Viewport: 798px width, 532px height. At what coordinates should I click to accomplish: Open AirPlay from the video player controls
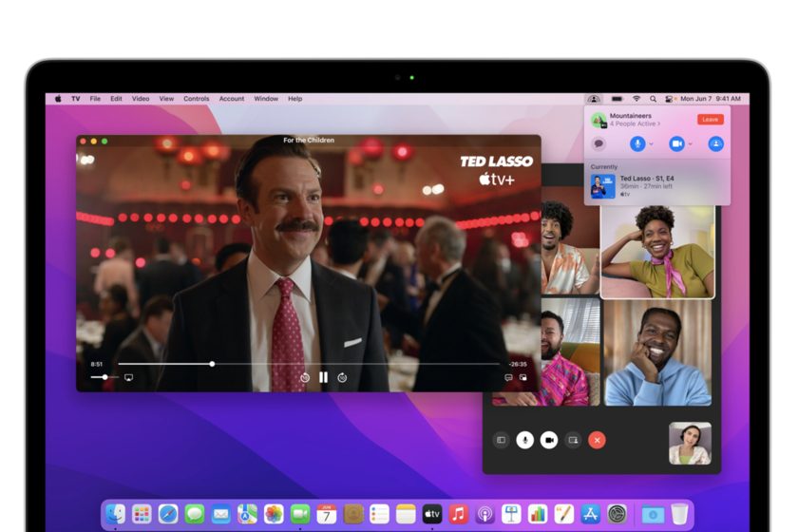click(128, 377)
